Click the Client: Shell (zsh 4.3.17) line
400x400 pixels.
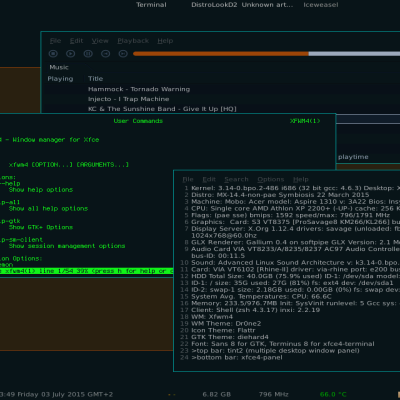pyautogui.click(x=255, y=310)
